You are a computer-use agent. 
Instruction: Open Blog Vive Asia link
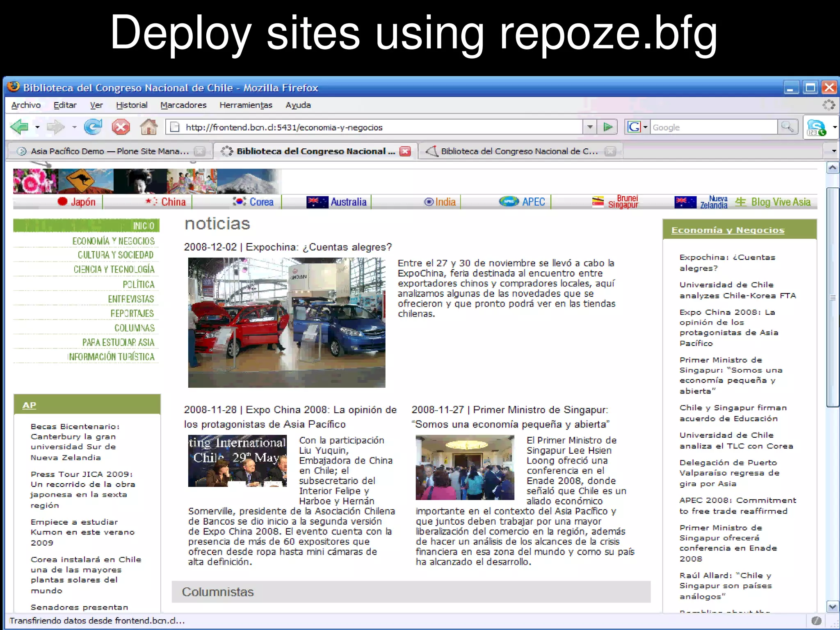(773, 202)
